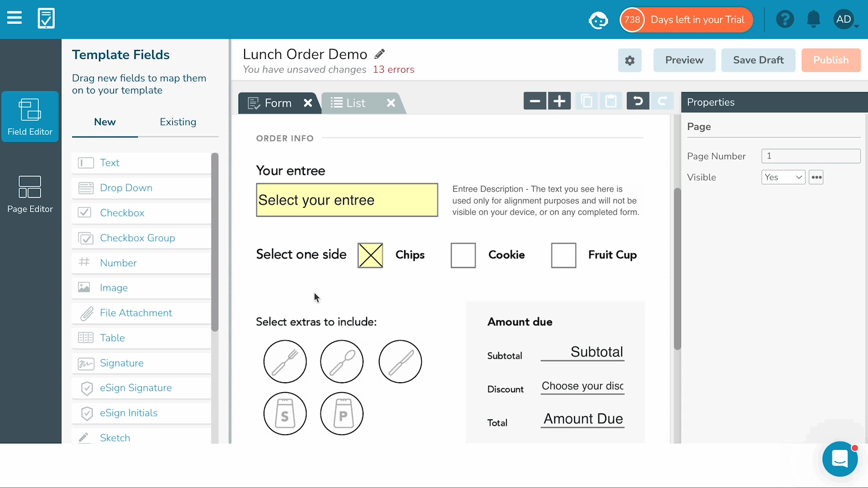The height and width of the screenshot is (488, 868).
Task: Select the Existing fields tab
Action: [178, 122]
